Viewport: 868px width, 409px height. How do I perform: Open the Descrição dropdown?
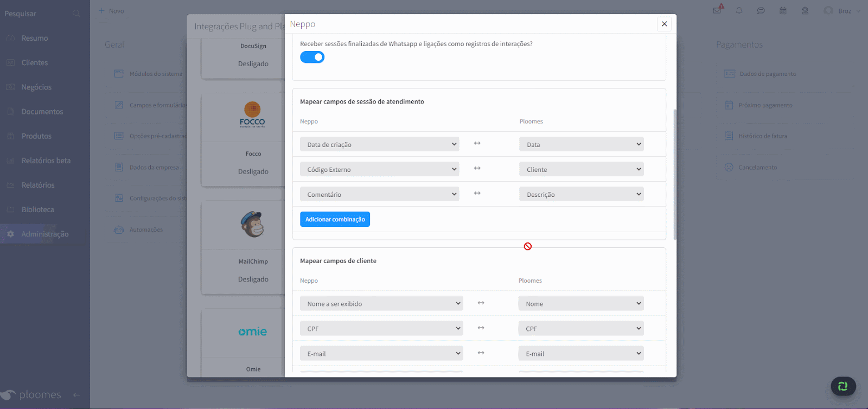click(582, 194)
